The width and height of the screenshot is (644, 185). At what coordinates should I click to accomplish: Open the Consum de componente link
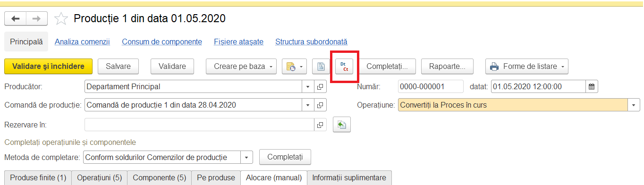coord(162,42)
